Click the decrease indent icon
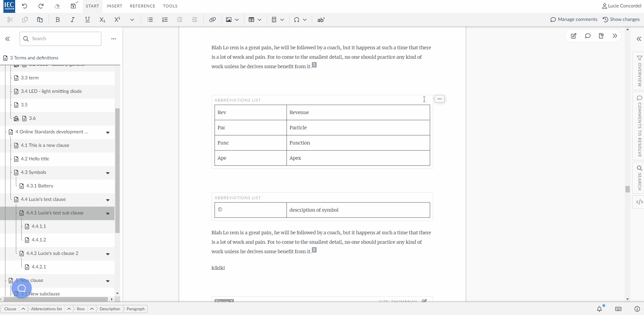This screenshot has width=644, height=315. pyautogui.click(x=195, y=20)
